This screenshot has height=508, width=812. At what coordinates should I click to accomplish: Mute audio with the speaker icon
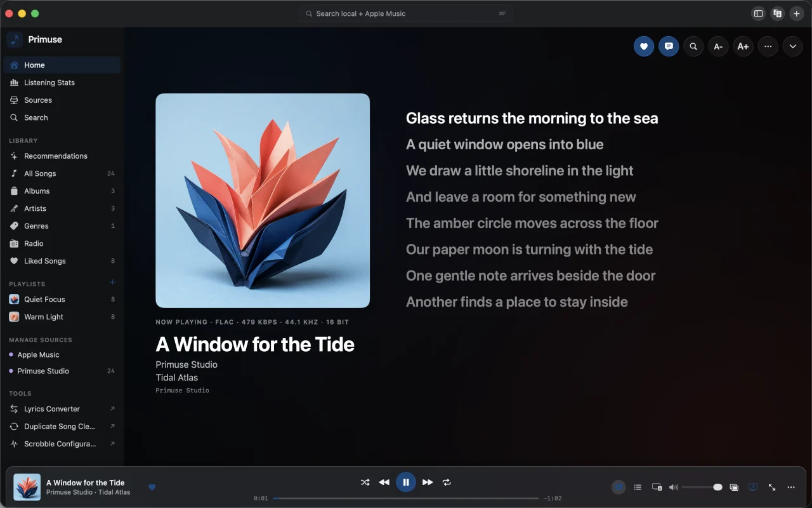pos(674,487)
